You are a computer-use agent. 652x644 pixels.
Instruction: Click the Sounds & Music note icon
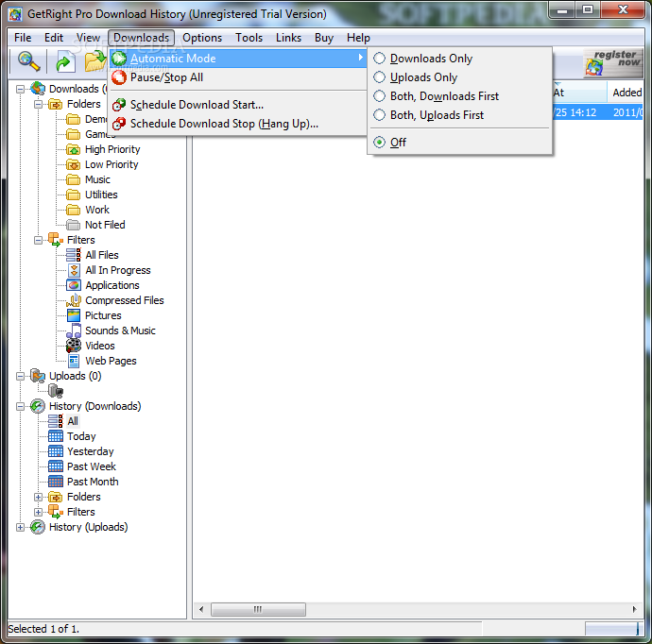(x=74, y=330)
